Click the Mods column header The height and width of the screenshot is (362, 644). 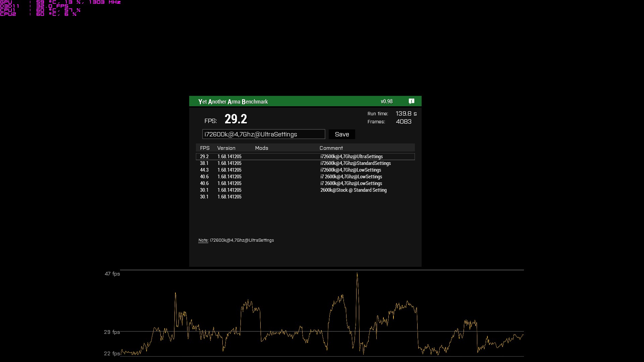(262, 148)
